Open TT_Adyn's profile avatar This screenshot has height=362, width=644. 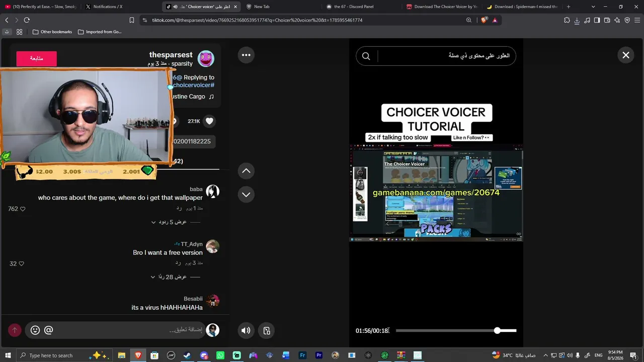pyautogui.click(x=213, y=246)
